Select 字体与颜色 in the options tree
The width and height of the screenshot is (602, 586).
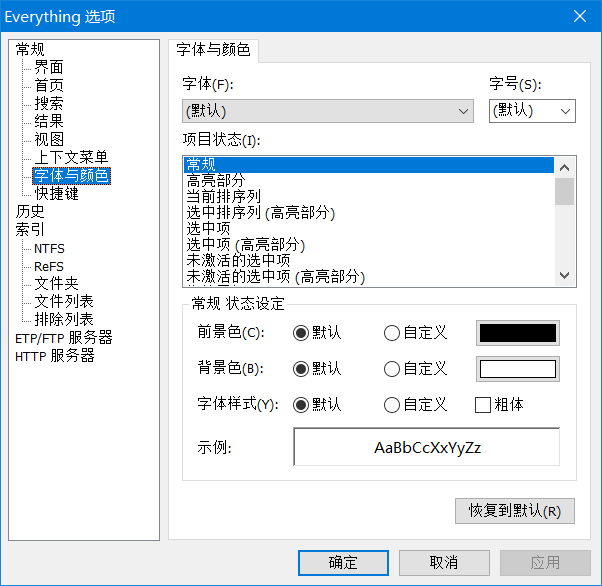tap(71, 176)
